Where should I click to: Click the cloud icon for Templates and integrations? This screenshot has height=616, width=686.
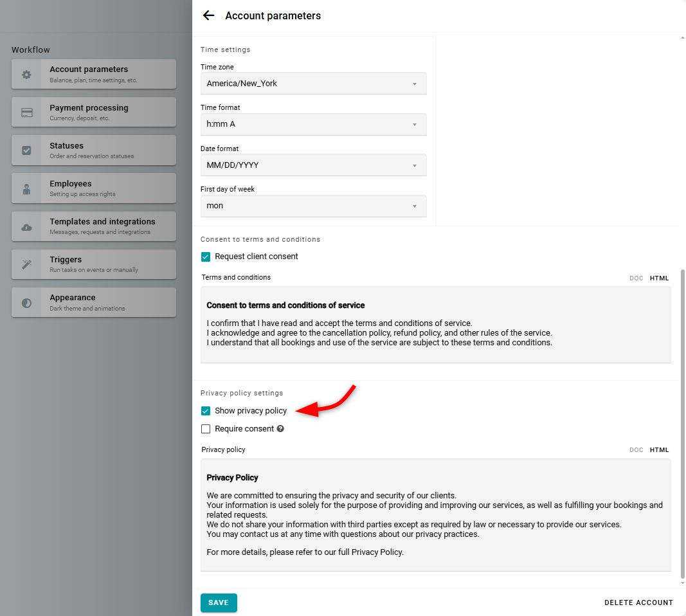26,227
